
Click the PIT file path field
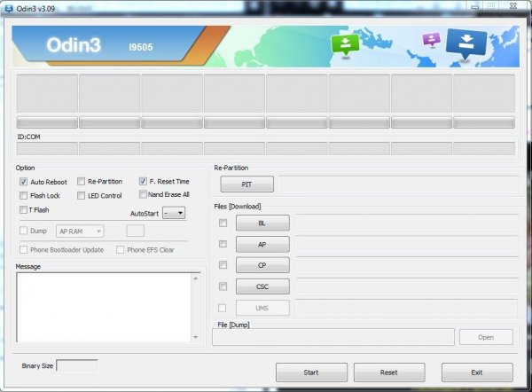pos(398,184)
